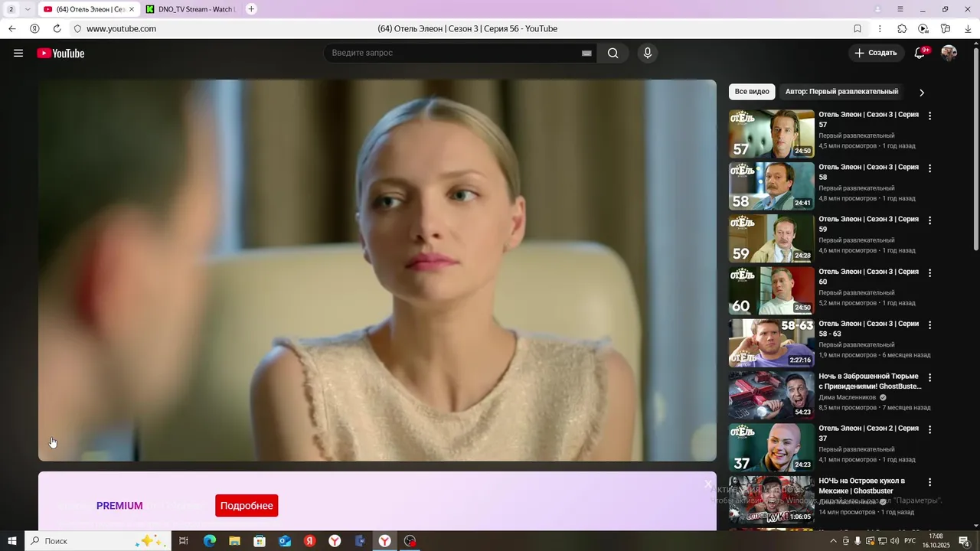Open thumbnail for Серия 58 video

[772, 186]
